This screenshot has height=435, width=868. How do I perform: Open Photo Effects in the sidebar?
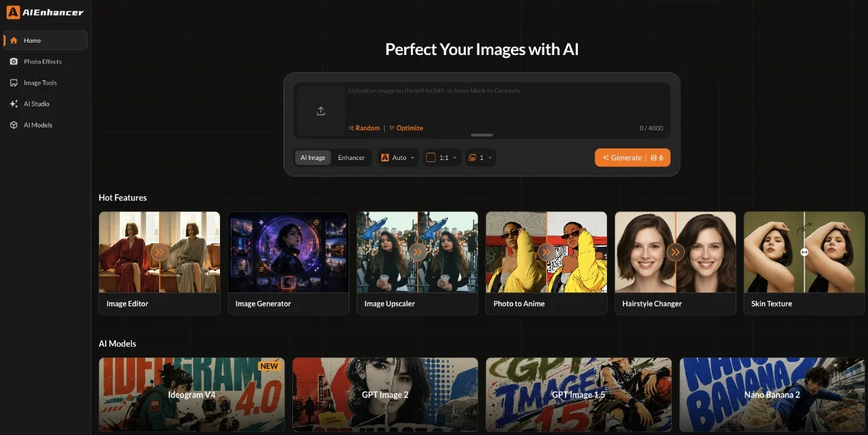point(45,62)
